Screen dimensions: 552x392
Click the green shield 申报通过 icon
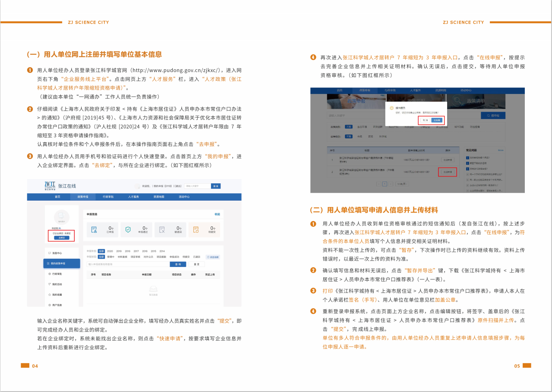tap(128, 230)
